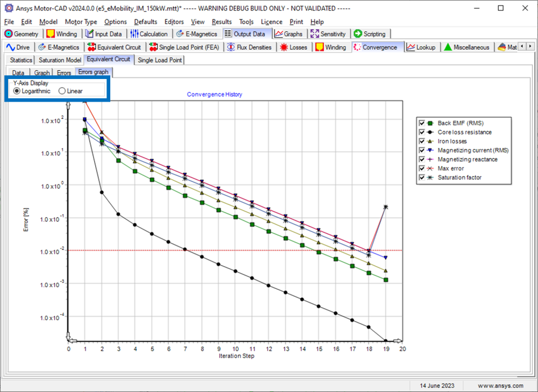538x392 pixels.
Task: Click the Drive tab icon
Action: coord(11,47)
